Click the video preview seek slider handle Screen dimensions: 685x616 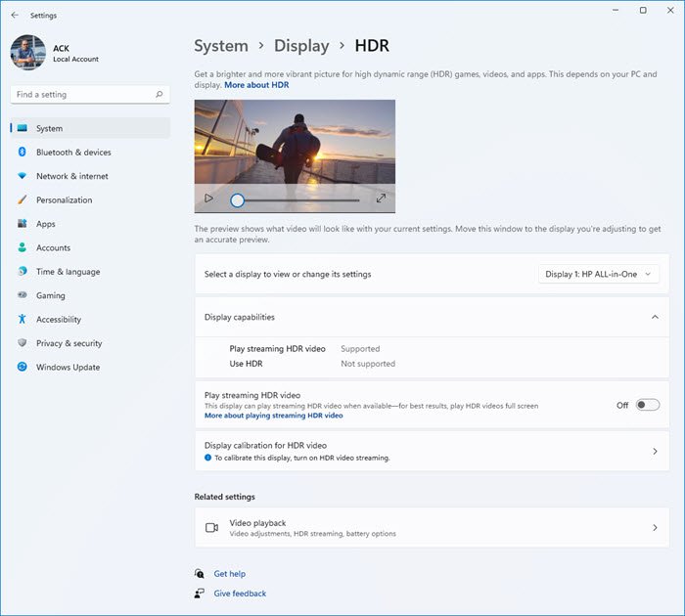(238, 199)
